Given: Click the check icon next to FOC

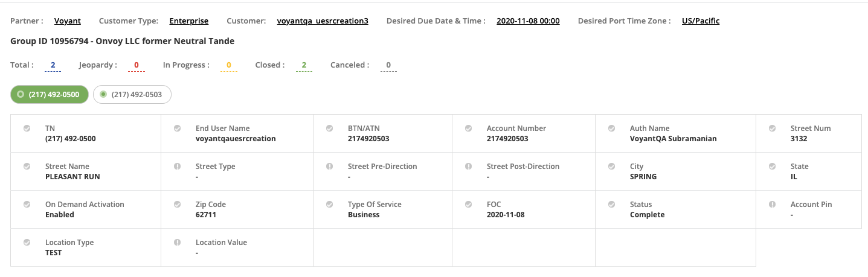Looking at the screenshot, I should click(469, 205).
